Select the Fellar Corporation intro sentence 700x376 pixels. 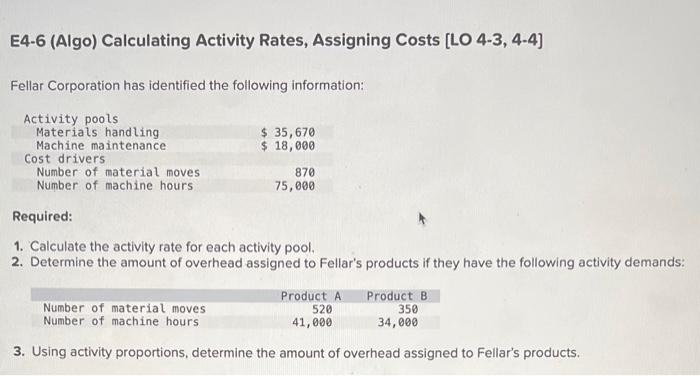click(x=187, y=85)
